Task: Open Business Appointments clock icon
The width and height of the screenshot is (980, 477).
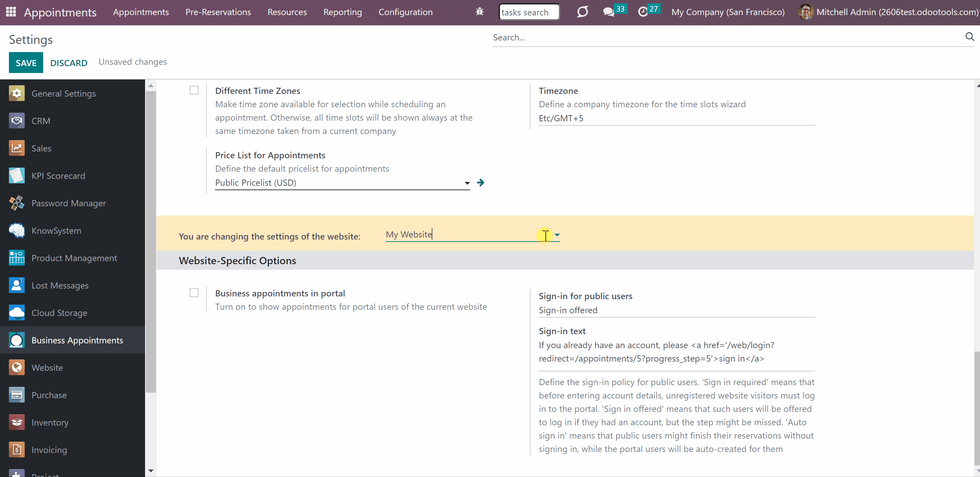Action: point(17,340)
